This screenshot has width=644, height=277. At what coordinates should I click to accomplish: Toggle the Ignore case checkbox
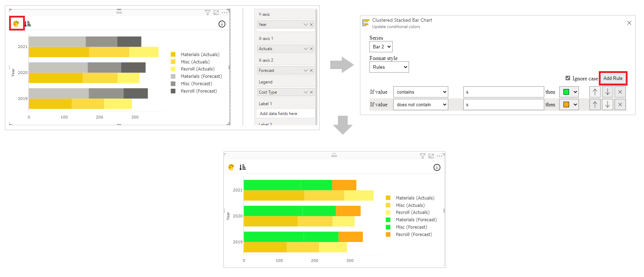568,78
